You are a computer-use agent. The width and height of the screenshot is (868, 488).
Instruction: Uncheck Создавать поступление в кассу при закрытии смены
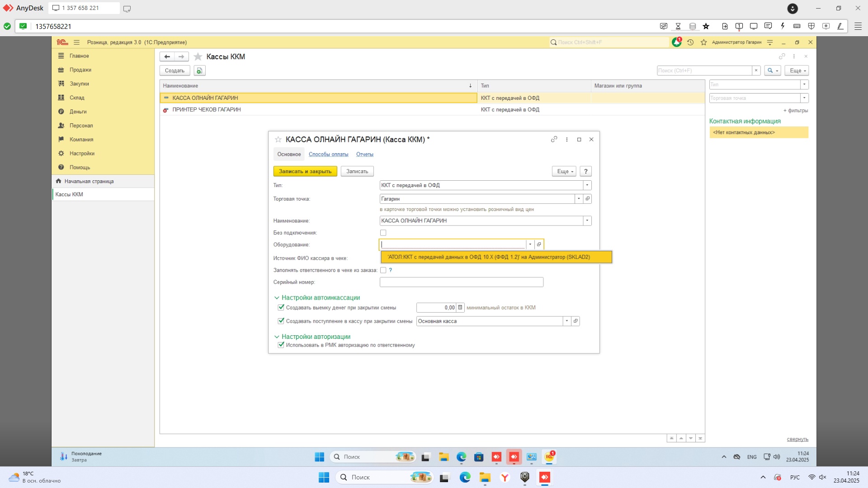coord(281,321)
